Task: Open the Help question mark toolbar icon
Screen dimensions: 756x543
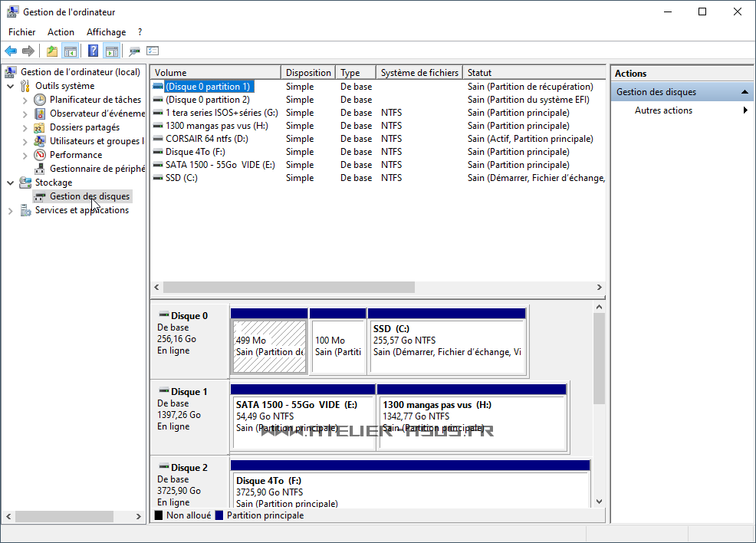Action: tap(93, 51)
